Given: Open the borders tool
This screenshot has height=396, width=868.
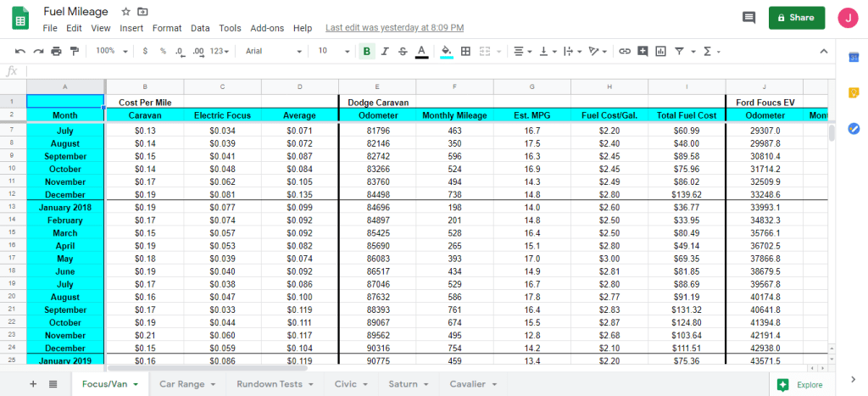Looking at the screenshot, I should (x=465, y=51).
